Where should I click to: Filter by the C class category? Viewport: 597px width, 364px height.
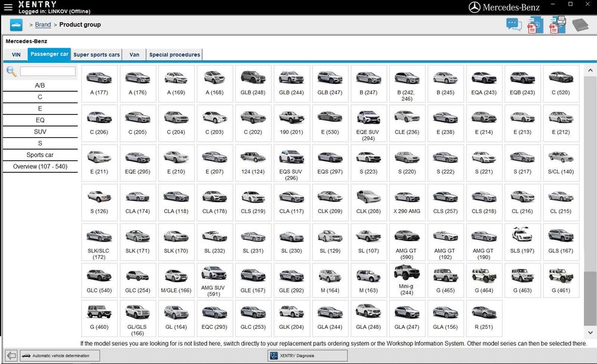[x=40, y=97]
